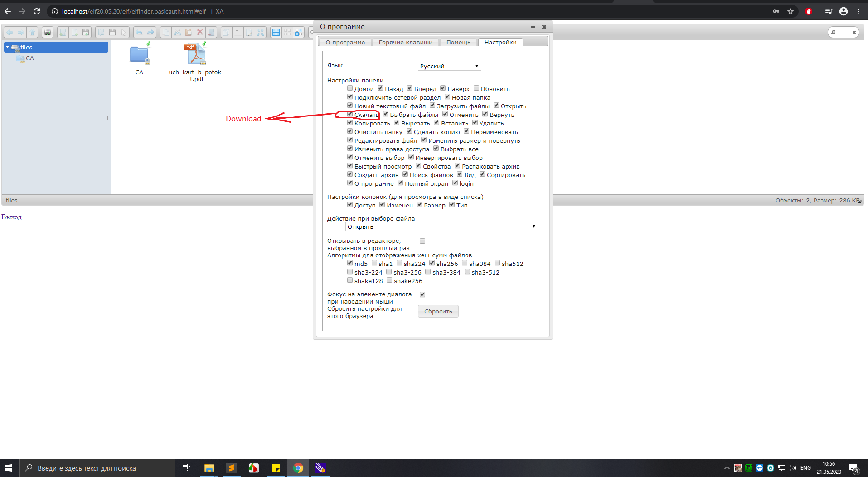
Task: Toggle fullscreen mode icon
Action: [261, 32]
